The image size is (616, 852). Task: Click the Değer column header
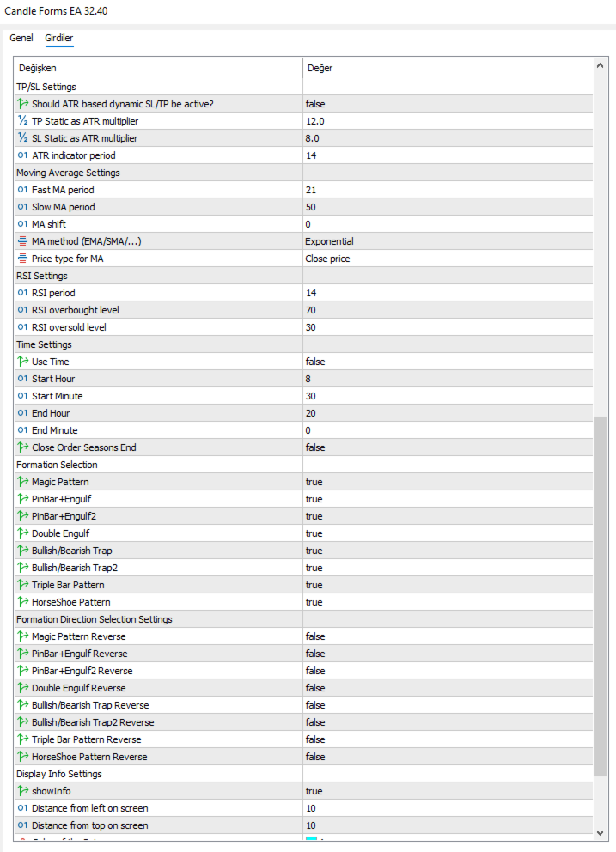pos(320,68)
